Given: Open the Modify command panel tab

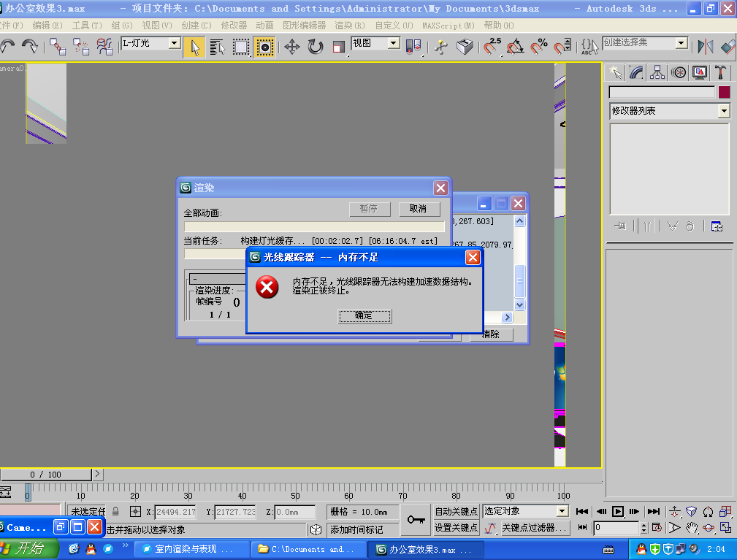Looking at the screenshot, I should tap(636, 72).
